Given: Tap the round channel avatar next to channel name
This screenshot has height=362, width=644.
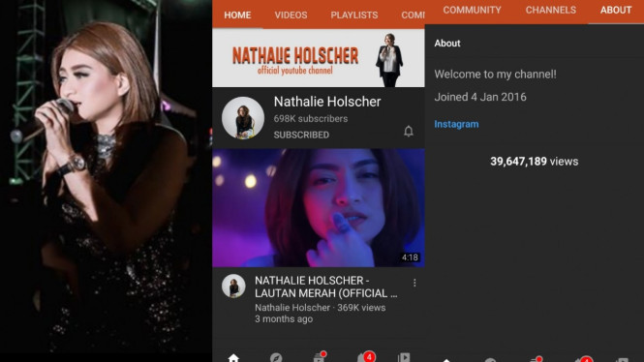Looking at the screenshot, I should click(243, 118).
